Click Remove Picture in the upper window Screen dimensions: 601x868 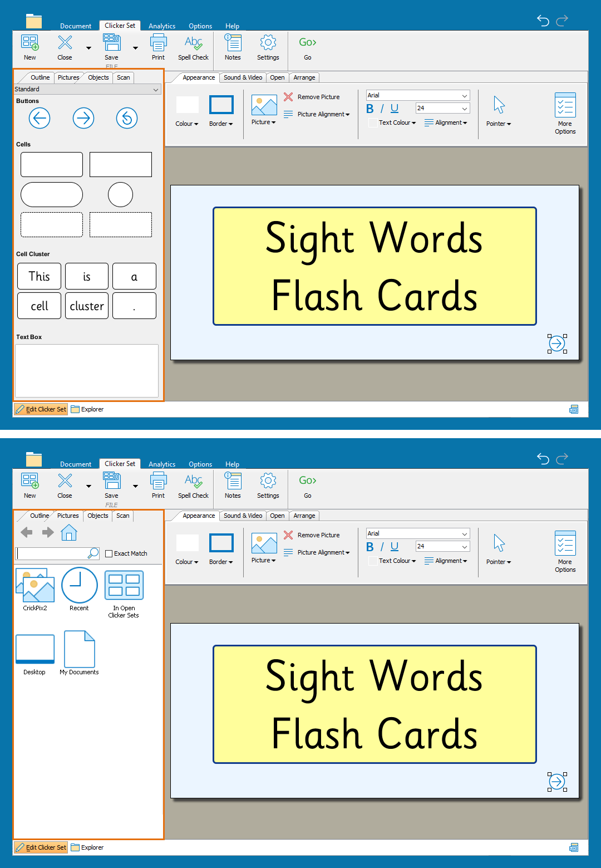(318, 97)
